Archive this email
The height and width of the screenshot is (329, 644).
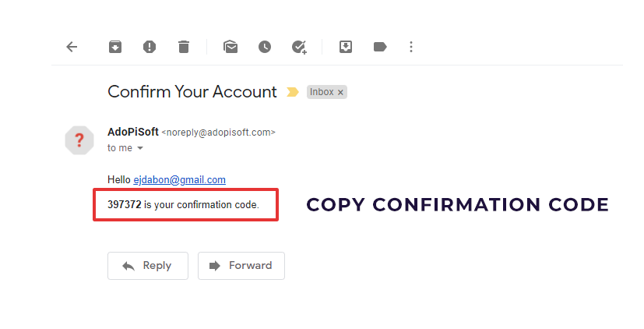(x=115, y=47)
